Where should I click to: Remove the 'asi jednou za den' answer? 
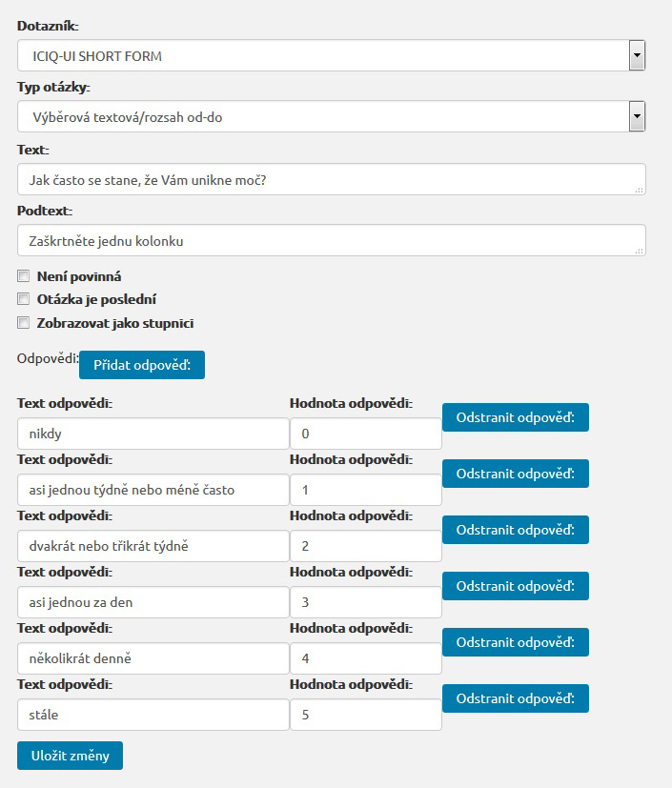tap(515, 586)
